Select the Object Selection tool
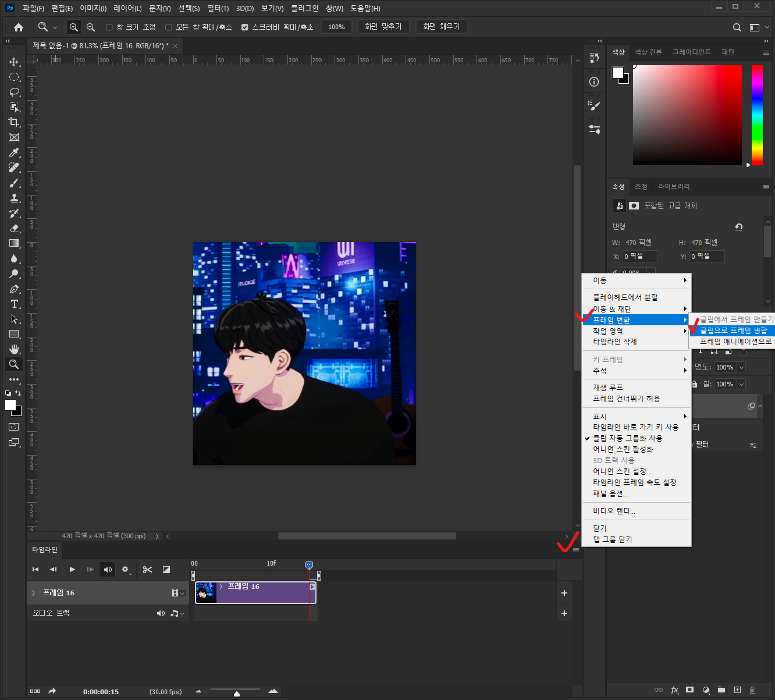Screen dimensions: 775x700 (x=14, y=107)
